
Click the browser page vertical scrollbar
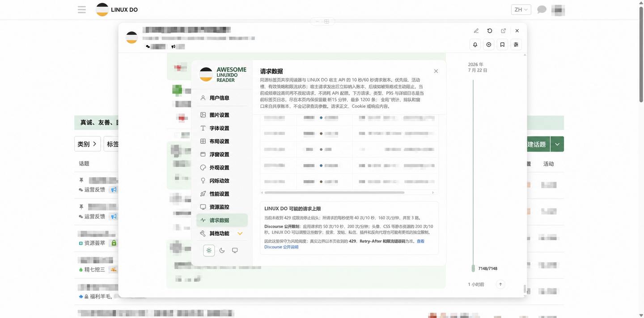tap(641, 54)
